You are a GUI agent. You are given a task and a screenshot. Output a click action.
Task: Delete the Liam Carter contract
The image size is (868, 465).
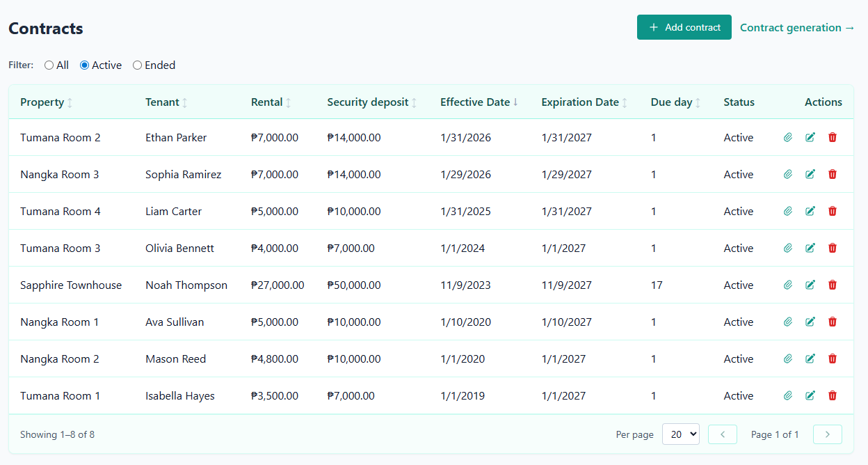833,212
